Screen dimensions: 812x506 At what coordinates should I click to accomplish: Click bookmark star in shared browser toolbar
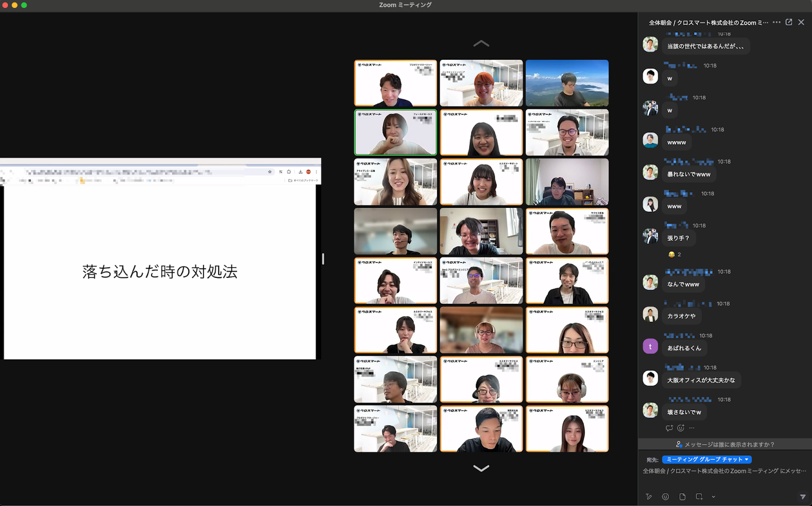point(270,172)
